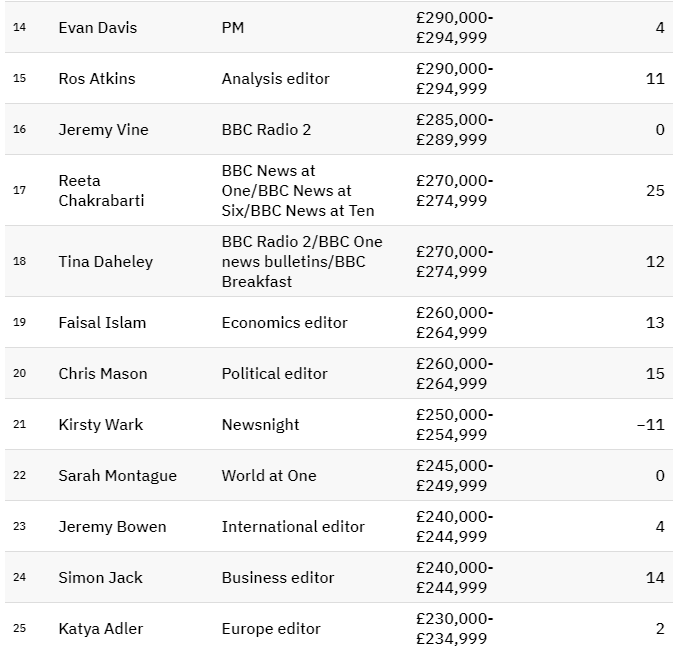Select the £250,000-£254,999 salary band
The image size is (686, 659).
coord(454,424)
